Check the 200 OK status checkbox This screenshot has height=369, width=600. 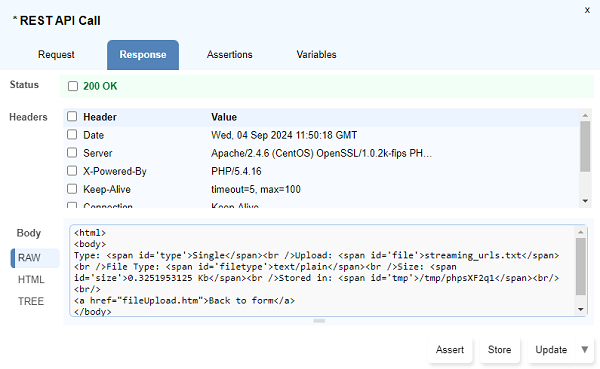click(73, 86)
